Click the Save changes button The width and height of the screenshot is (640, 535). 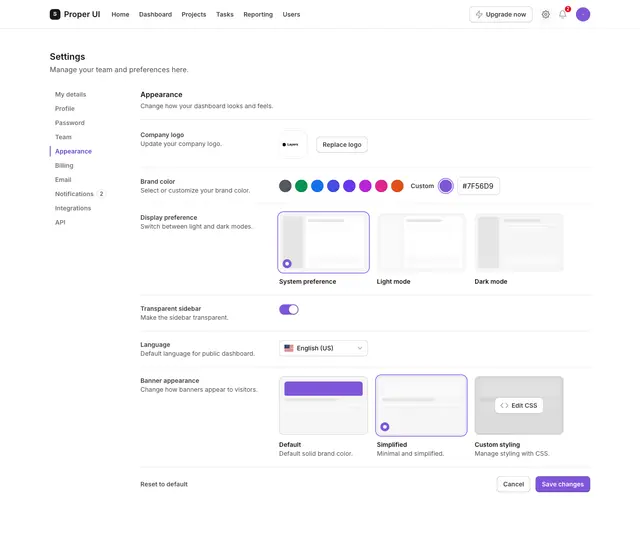tap(563, 484)
